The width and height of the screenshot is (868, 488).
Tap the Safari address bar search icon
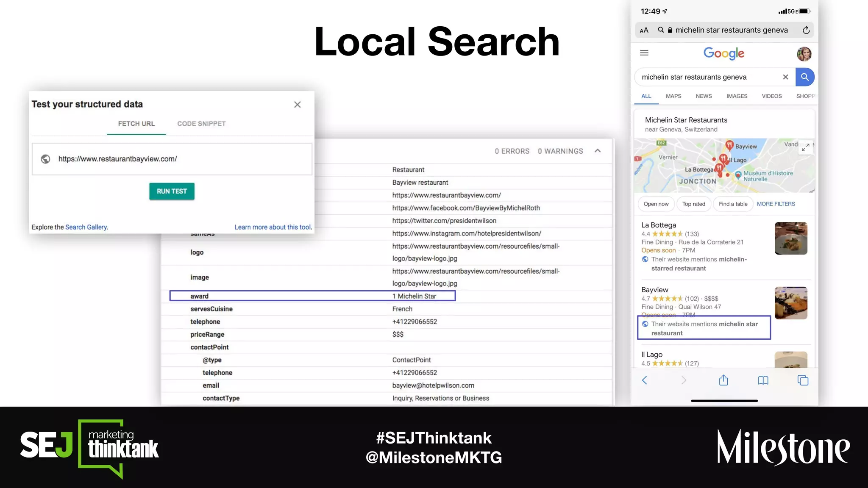[660, 30]
